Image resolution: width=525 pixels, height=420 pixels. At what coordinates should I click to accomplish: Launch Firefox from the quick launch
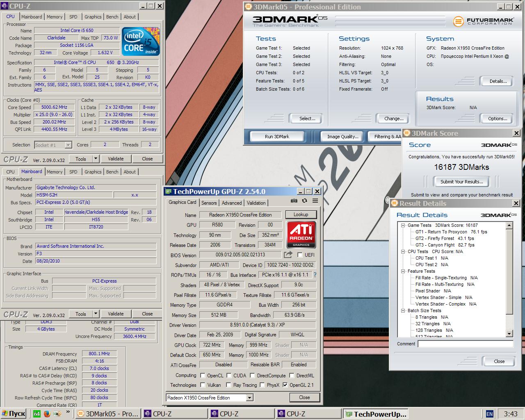pyautogui.click(x=47, y=413)
